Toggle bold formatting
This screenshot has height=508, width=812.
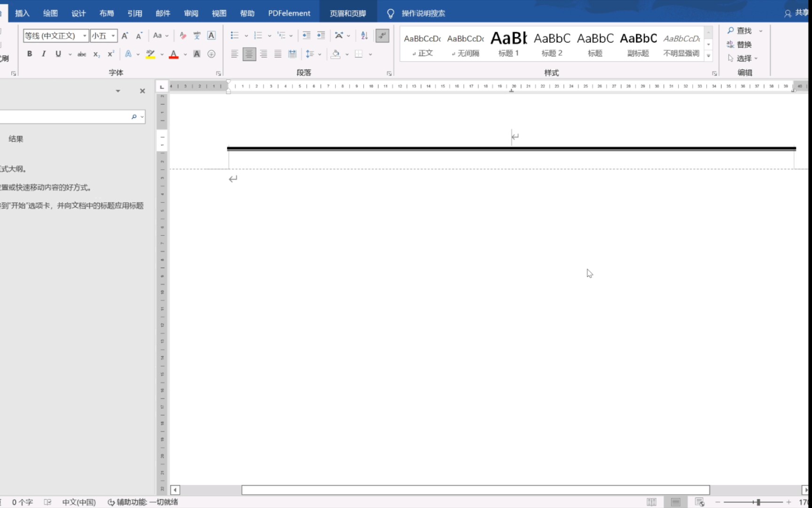30,54
